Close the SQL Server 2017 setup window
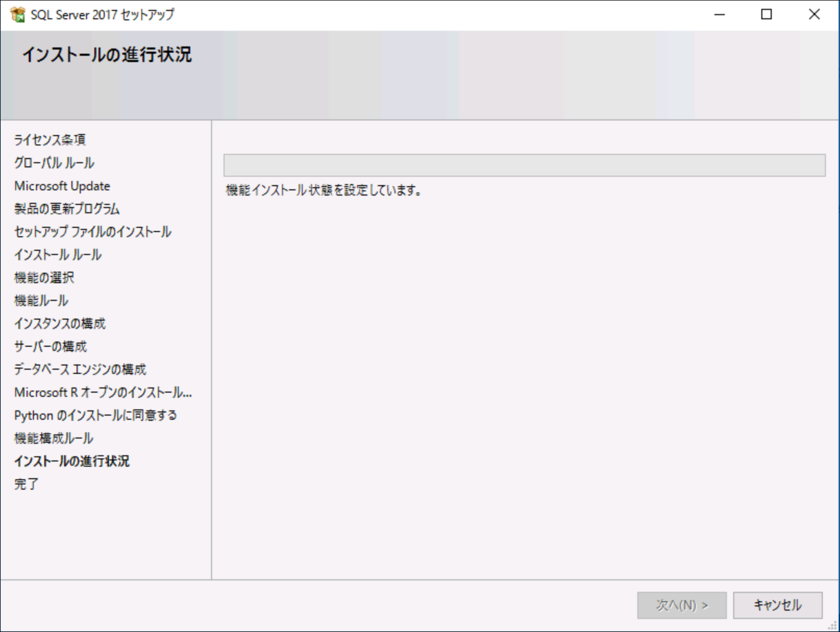Image resolution: width=840 pixels, height=632 pixels. point(814,15)
